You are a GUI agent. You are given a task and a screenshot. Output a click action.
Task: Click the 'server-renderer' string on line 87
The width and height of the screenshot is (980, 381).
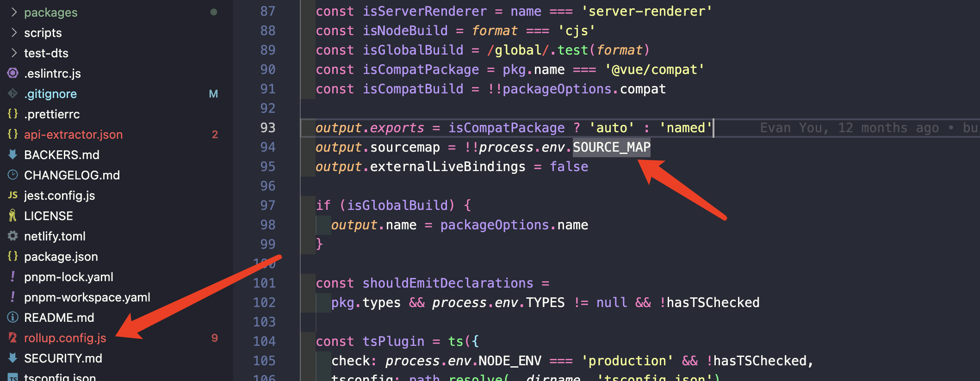tap(647, 11)
